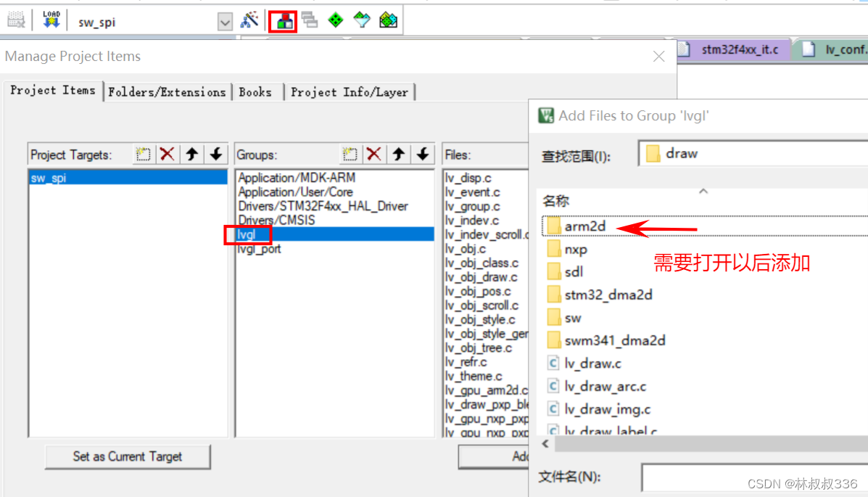Screen dimensions: 868x497
Task: Click left arrow of file list scrollbar
Action: click(x=545, y=443)
